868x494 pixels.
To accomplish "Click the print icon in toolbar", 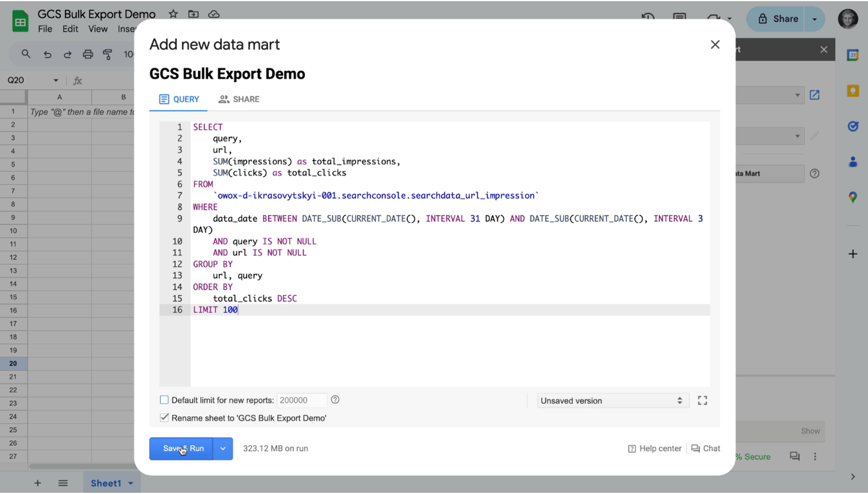I will 87,55.
